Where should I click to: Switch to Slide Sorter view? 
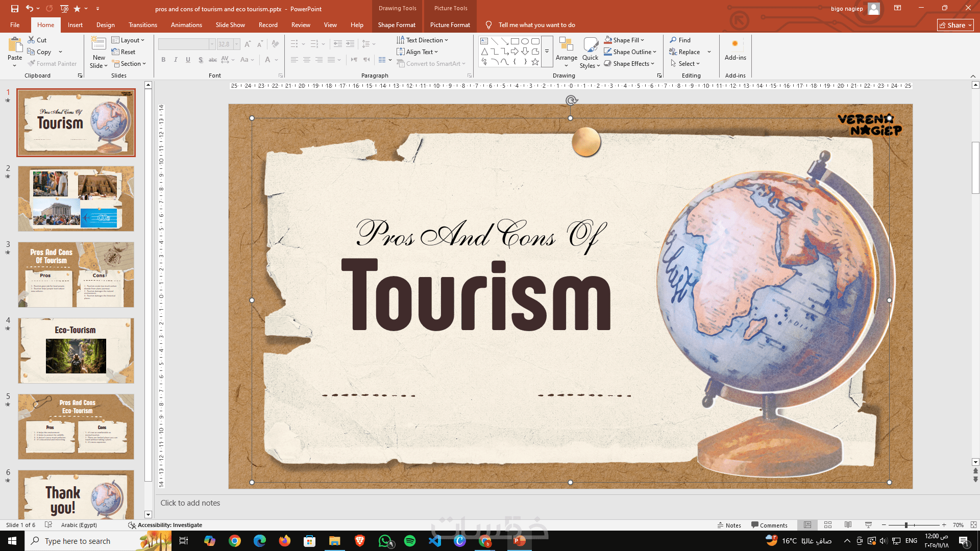pyautogui.click(x=828, y=525)
